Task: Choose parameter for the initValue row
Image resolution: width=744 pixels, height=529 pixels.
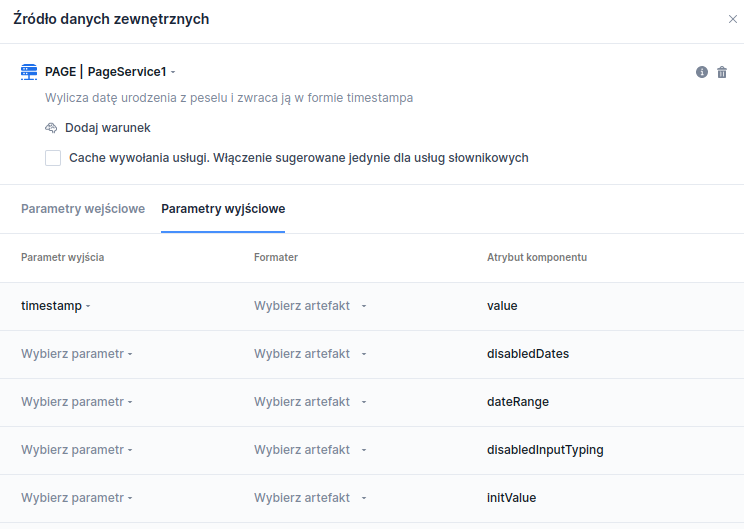Action: point(76,498)
